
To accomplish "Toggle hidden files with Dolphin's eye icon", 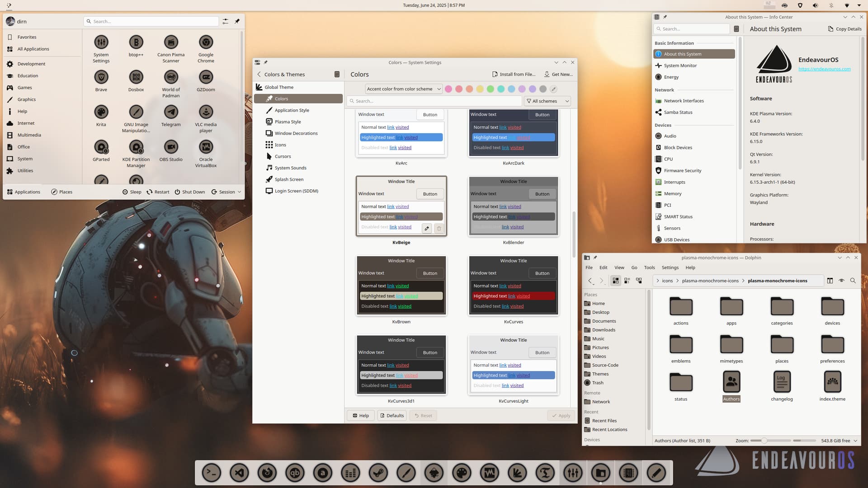I will pos(841,281).
